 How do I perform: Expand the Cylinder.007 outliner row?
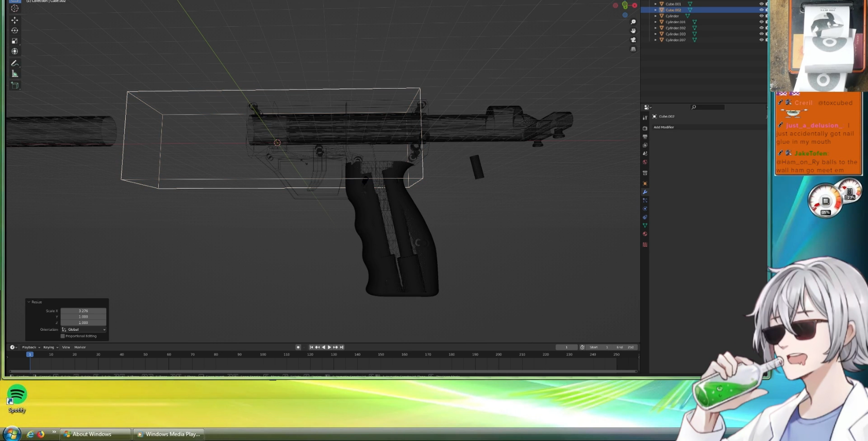click(x=656, y=40)
